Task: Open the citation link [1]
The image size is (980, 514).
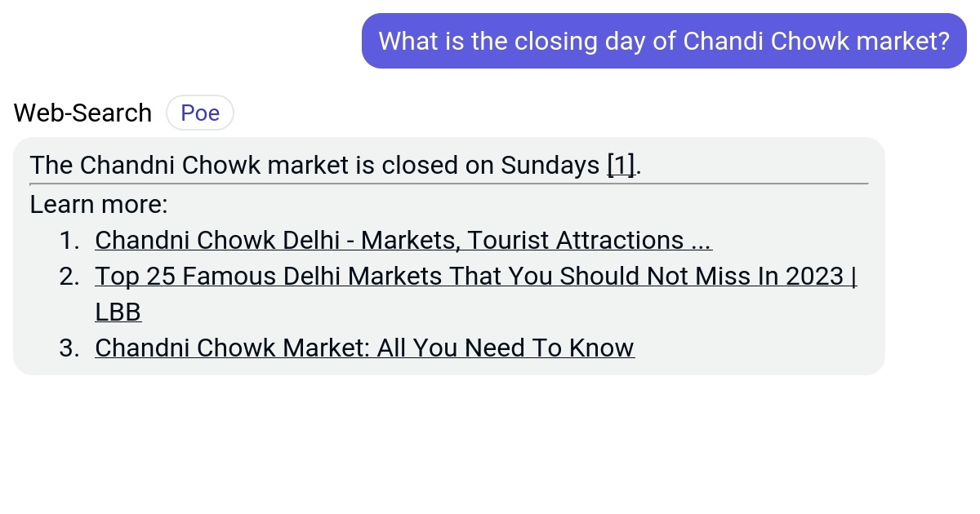Action: pos(621,165)
